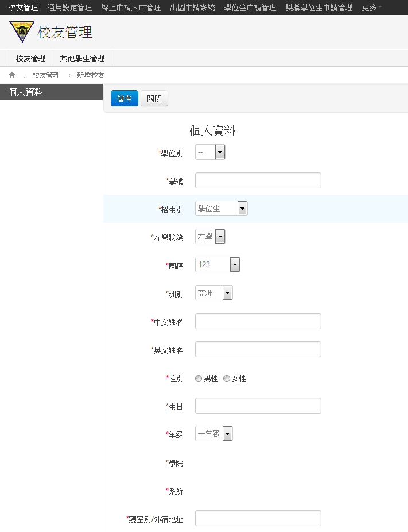Click the 生日 input field
This screenshot has height=532, width=408.
pyautogui.click(x=258, y=406)
